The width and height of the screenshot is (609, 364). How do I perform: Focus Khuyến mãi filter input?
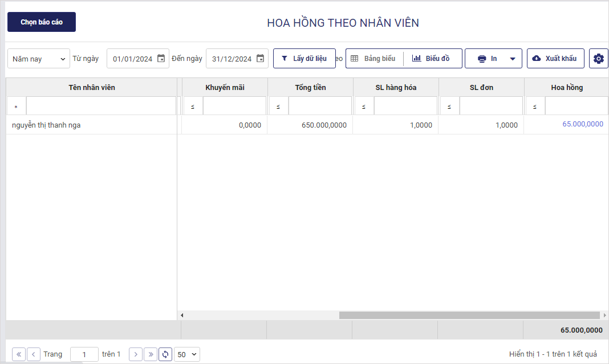coord(234,106)
